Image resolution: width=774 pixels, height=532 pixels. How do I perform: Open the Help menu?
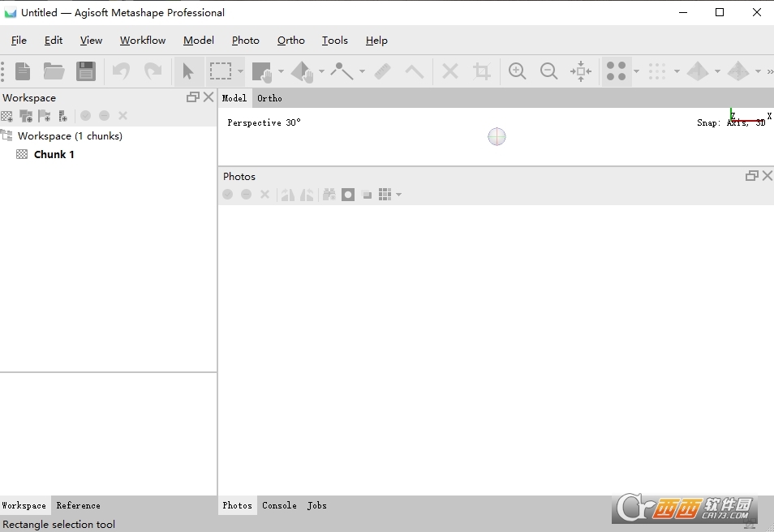(376, 41)
